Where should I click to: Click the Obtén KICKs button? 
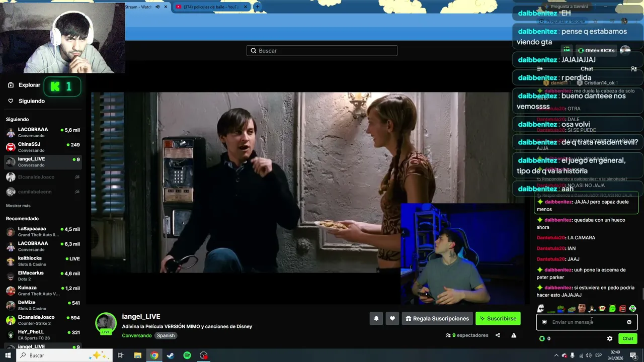597,50
